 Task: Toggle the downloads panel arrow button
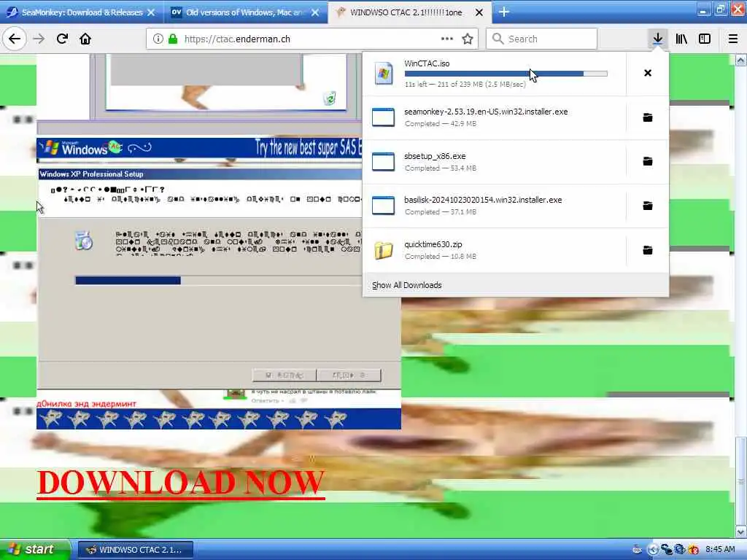[x=657, y=39]
